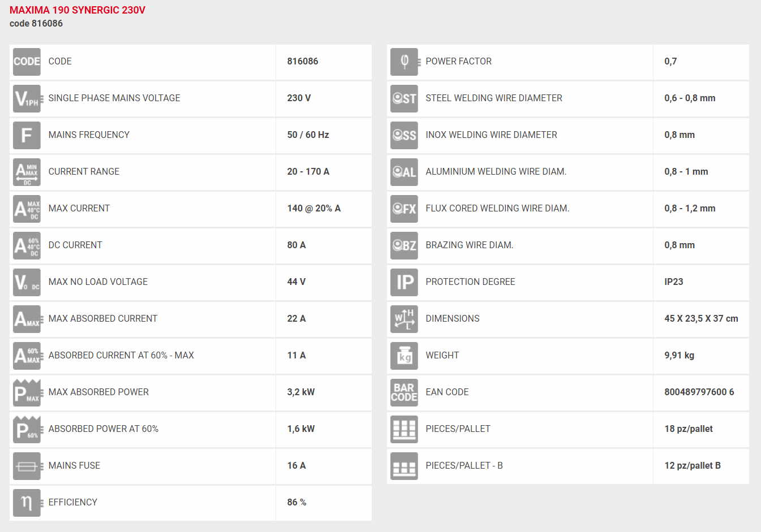Click the efficiency eta icon
761x532 pixels.
coord(28,503)
